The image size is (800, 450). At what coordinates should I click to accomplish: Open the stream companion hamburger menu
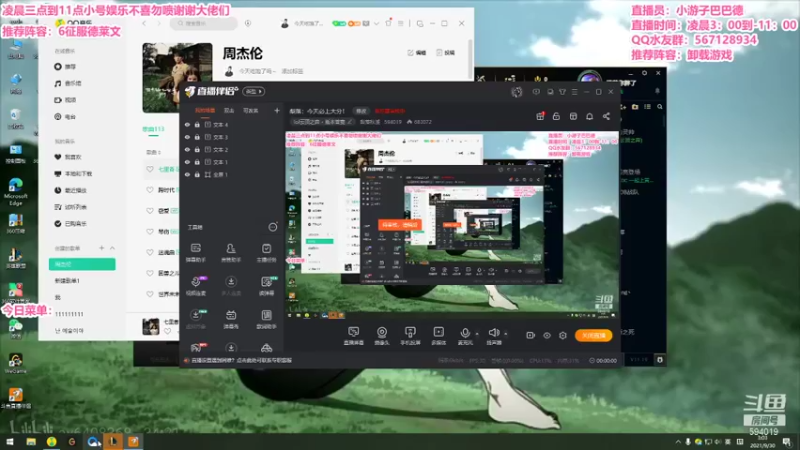(574, 92)
